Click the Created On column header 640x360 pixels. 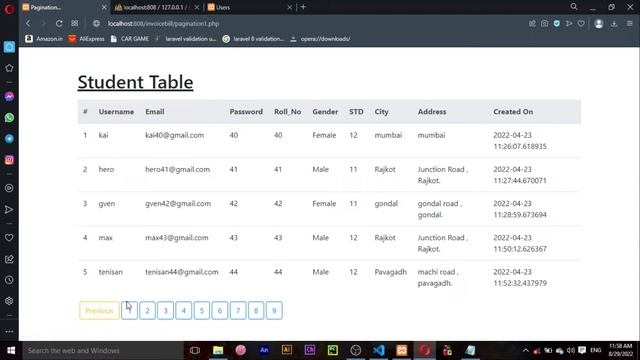click(x=513, y=112)
